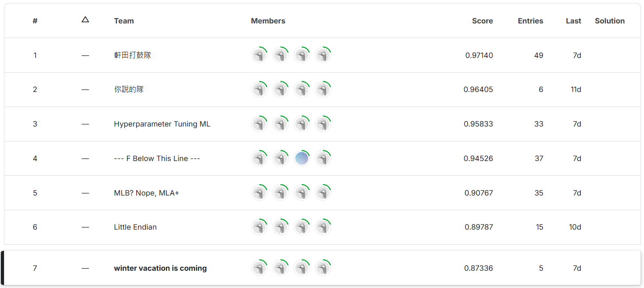Click the Entries column header

click(x=530, y=21)
